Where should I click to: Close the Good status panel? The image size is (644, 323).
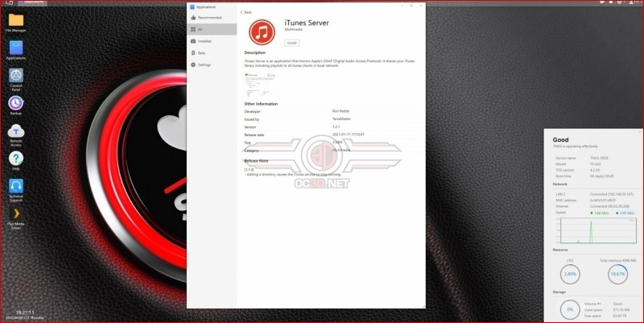639,132
